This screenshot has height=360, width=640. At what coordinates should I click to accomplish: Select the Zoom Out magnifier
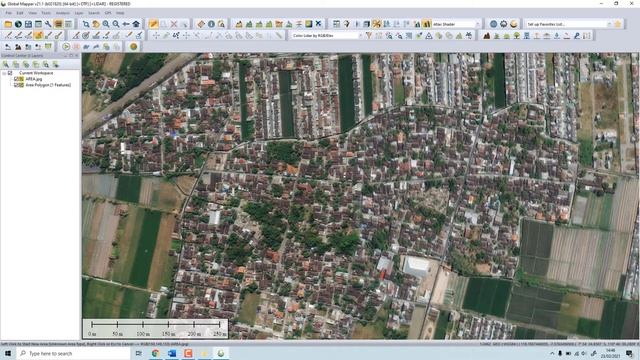[116, 24]
